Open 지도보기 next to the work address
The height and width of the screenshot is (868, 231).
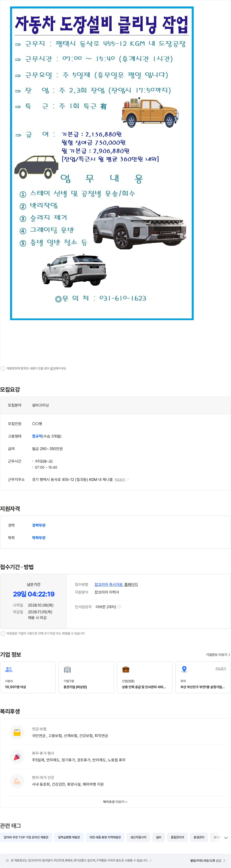(120, 479)
